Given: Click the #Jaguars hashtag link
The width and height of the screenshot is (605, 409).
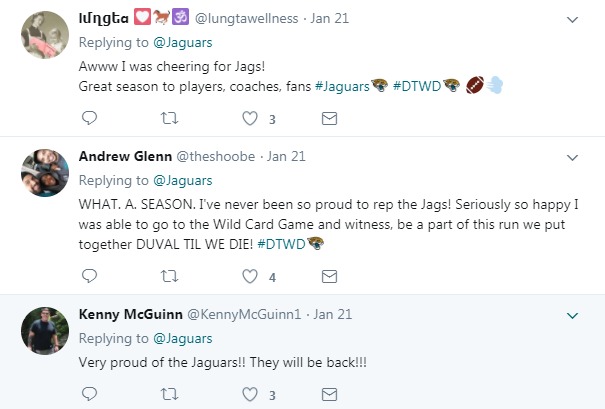Looking at the screenshot, I should point(344,86).
